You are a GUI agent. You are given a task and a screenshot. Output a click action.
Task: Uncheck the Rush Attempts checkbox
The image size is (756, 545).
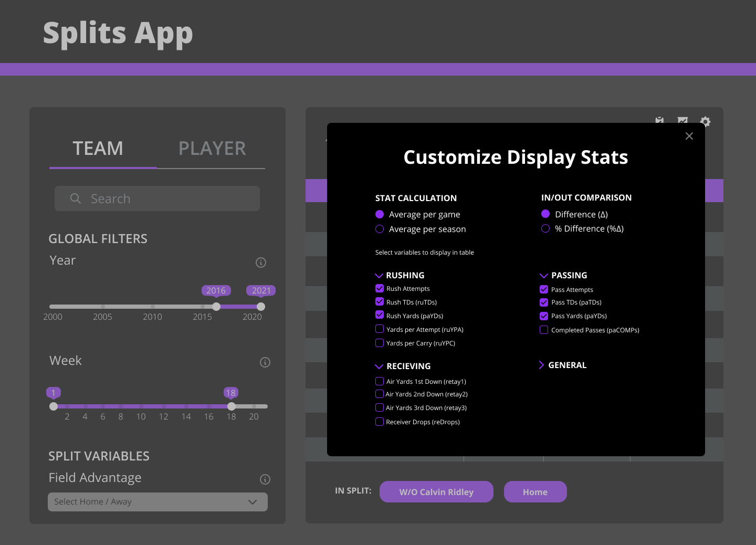[x=380, y=288]
